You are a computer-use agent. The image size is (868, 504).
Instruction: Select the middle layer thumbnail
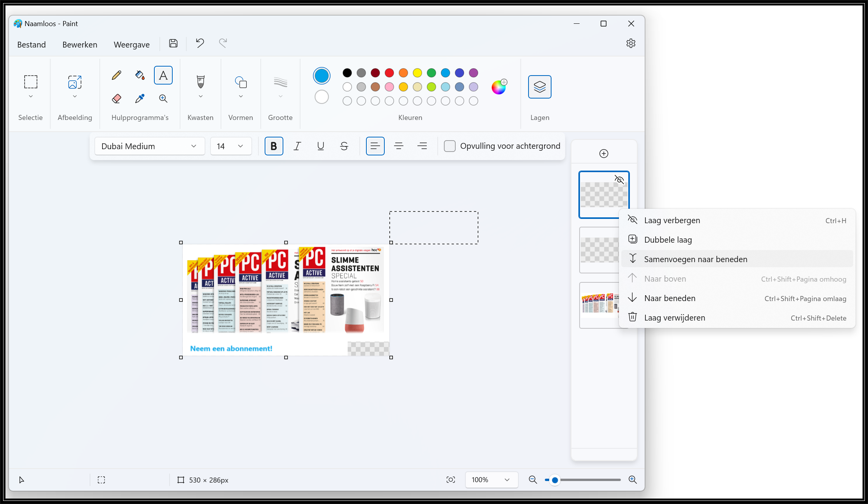(599, 250)
